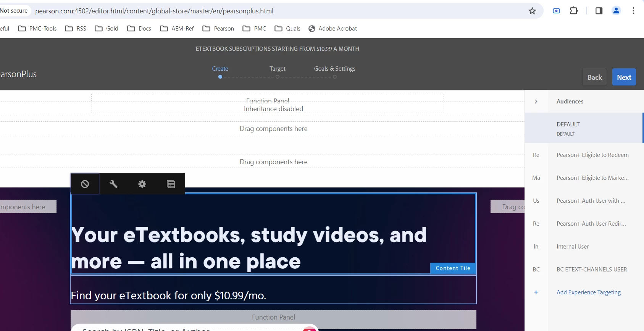Click eTextbook subscriptions banner text
The image size is (644, 331).
[x=278, y=49]
